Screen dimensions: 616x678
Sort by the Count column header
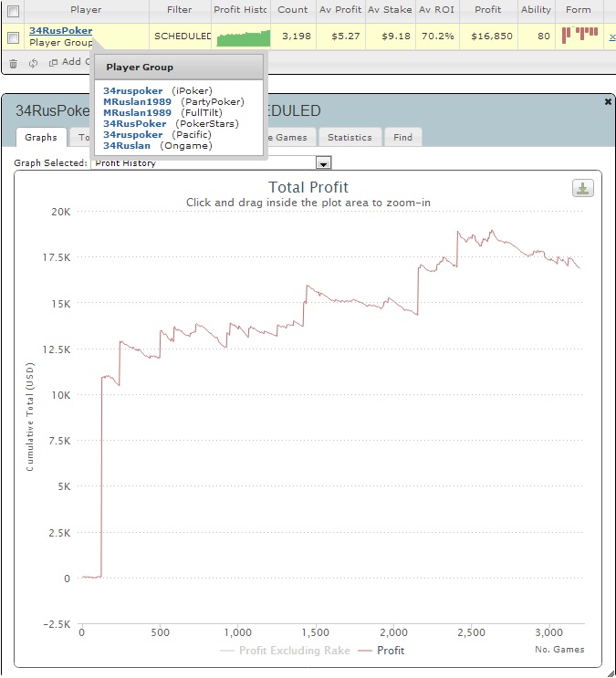coord(293,9)
